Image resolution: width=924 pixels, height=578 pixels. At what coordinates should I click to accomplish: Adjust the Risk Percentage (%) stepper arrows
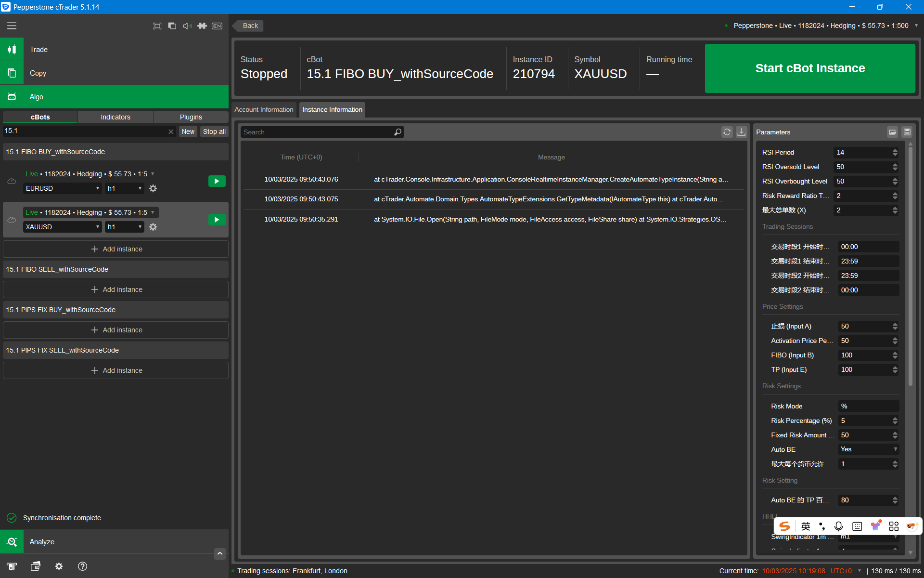point(895,420)
